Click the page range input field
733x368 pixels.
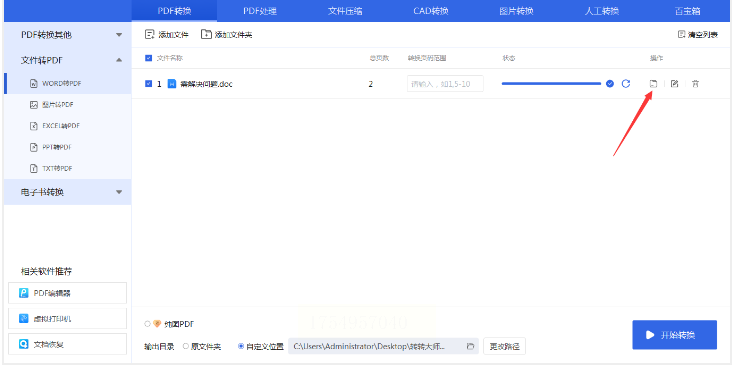coord(445,84)
